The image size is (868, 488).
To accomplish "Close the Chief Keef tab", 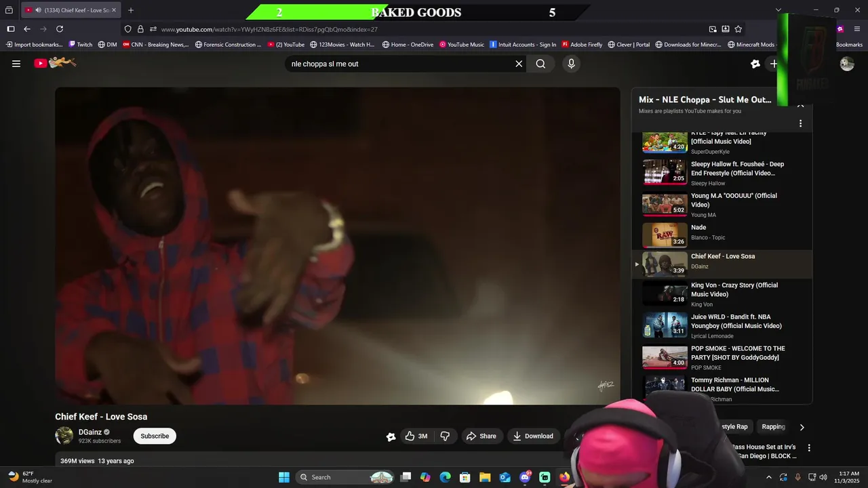I will pyautogui.click(x=114, y=10).
